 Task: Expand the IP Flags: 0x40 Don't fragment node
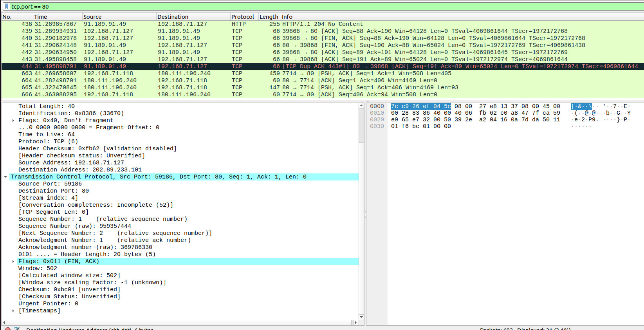tap(13, 121)
